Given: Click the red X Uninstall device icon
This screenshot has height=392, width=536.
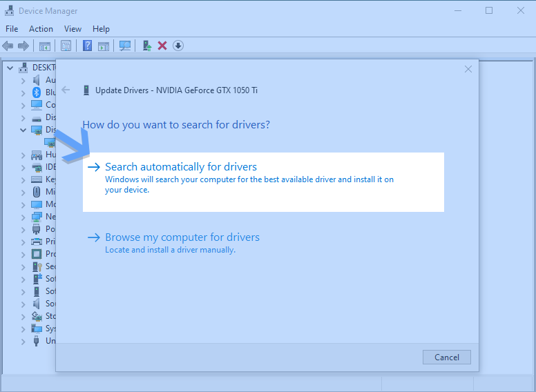Looking at the screenshot, I should pos(162,46).
